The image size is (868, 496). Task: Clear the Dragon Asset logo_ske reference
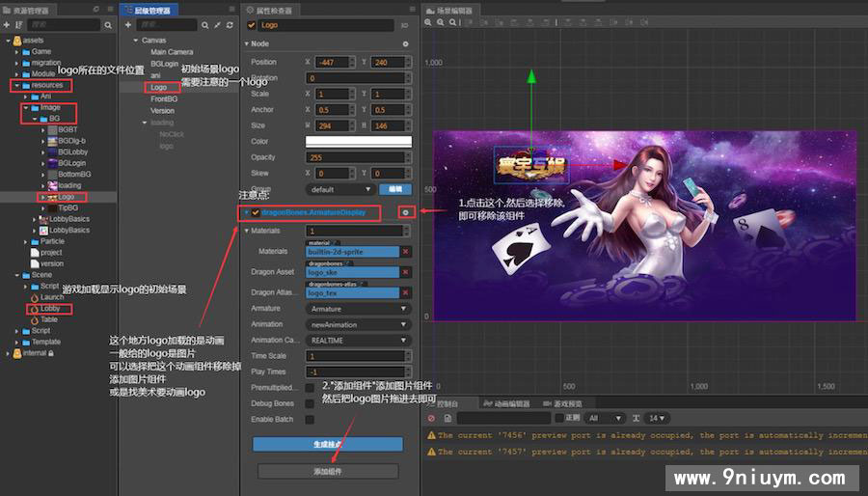405,272
